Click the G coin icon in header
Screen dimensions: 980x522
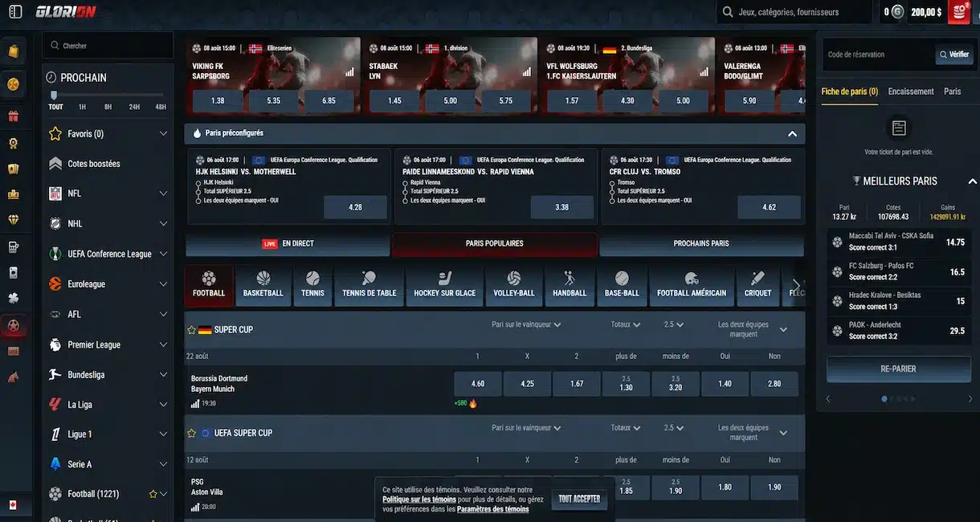[x=897, y=12]
